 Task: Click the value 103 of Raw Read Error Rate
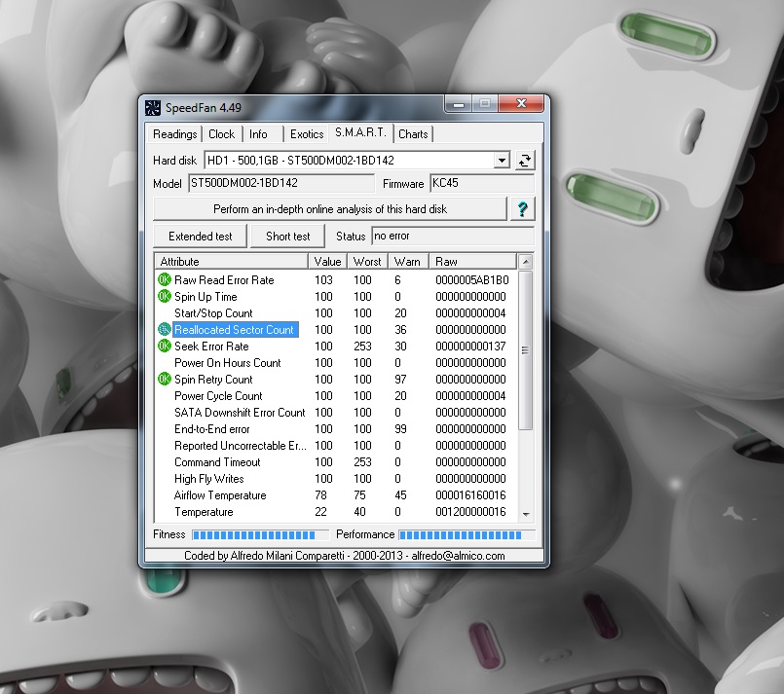pyautogui.click(x=323, y=279)
